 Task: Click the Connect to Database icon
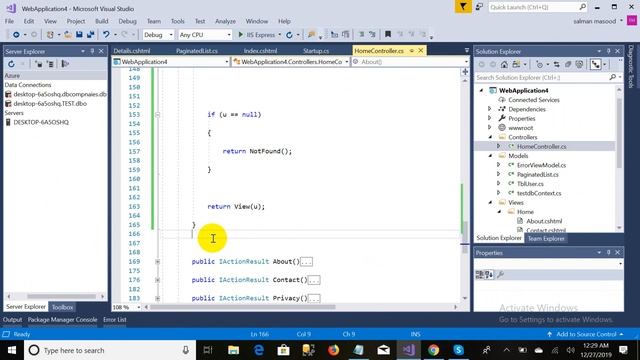point(38,64)
